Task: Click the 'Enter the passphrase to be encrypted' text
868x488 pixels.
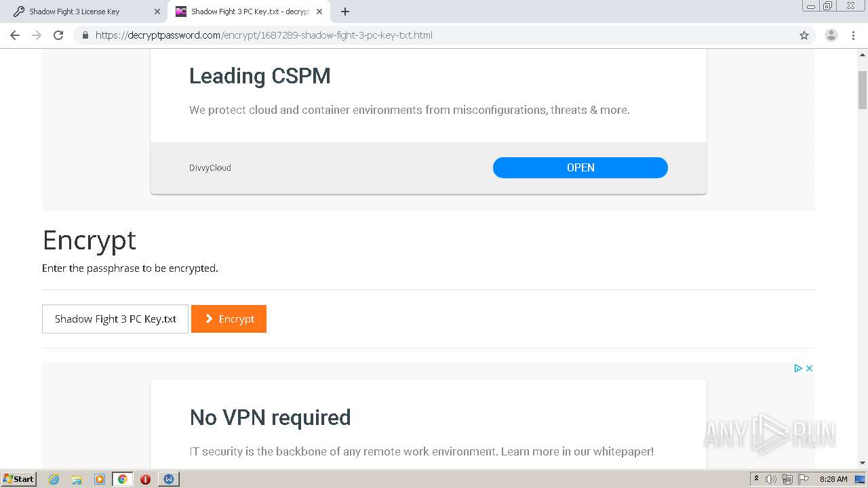Action: click(130, 268)
